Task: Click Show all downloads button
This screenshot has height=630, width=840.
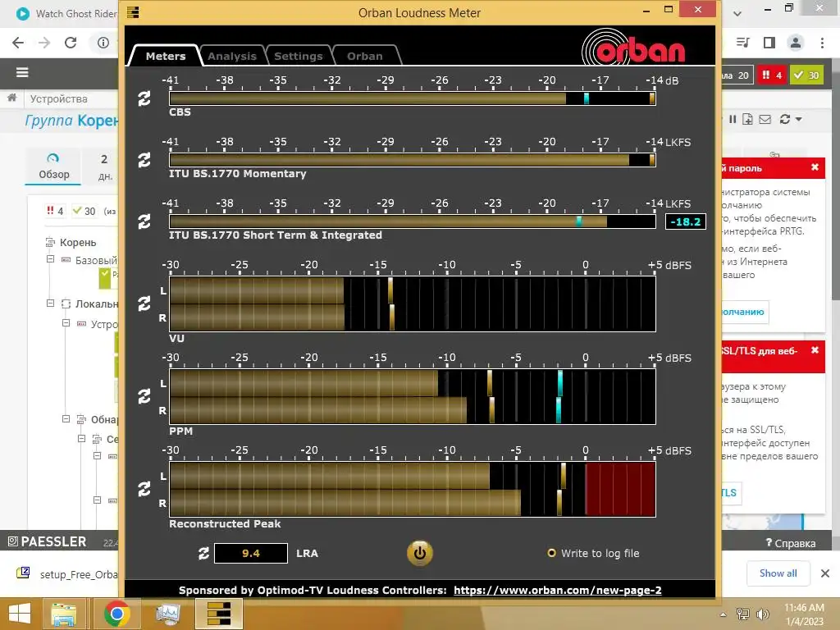Action: tap(778, 573)
